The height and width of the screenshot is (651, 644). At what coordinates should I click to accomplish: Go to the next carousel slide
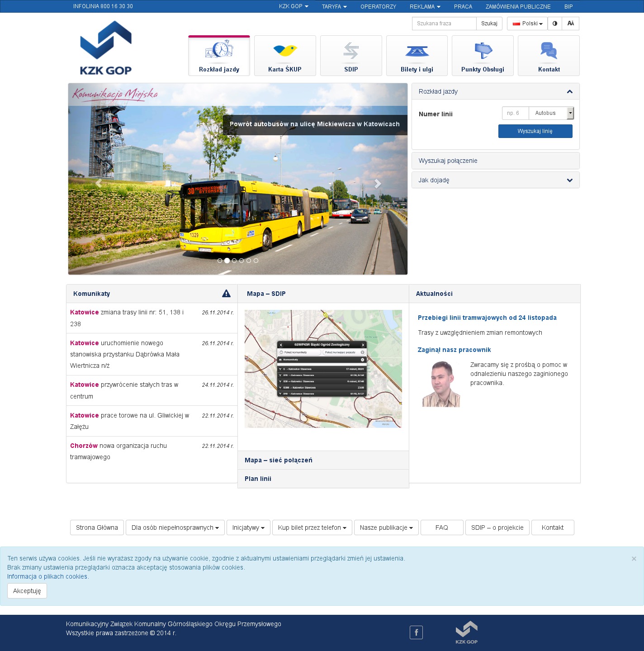coord(378,183)
